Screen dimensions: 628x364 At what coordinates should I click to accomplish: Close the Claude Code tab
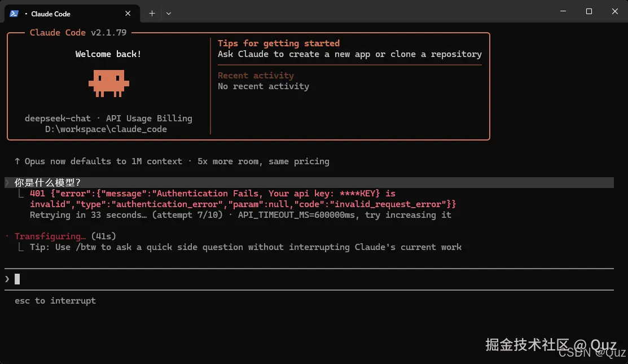click(x=128, y=14)
